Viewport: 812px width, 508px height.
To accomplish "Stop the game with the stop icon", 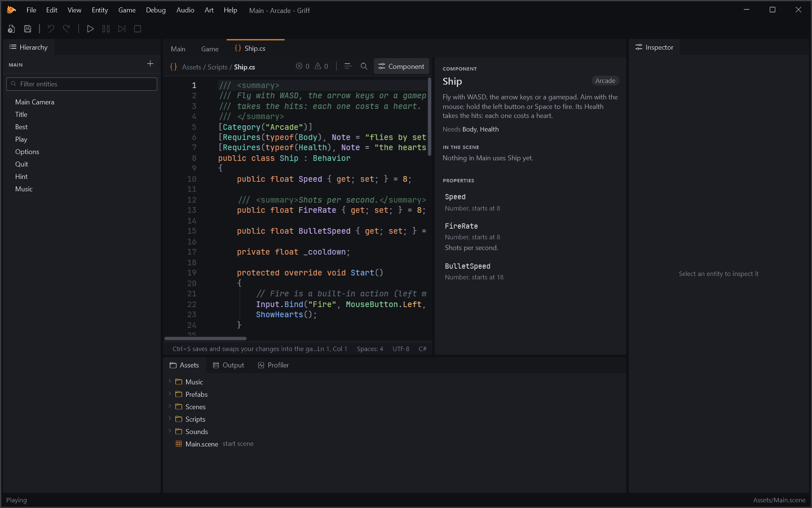I will 138,29.
